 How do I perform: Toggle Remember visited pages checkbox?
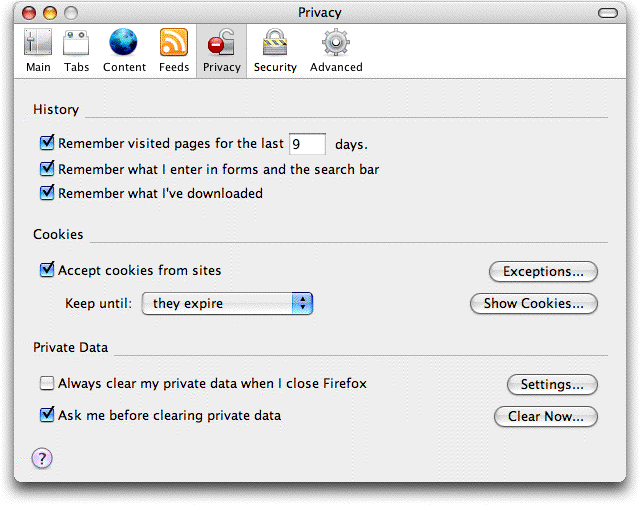tap(47, 143)
